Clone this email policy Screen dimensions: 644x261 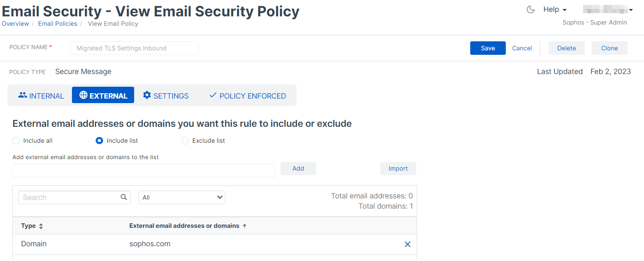point(609,48)
